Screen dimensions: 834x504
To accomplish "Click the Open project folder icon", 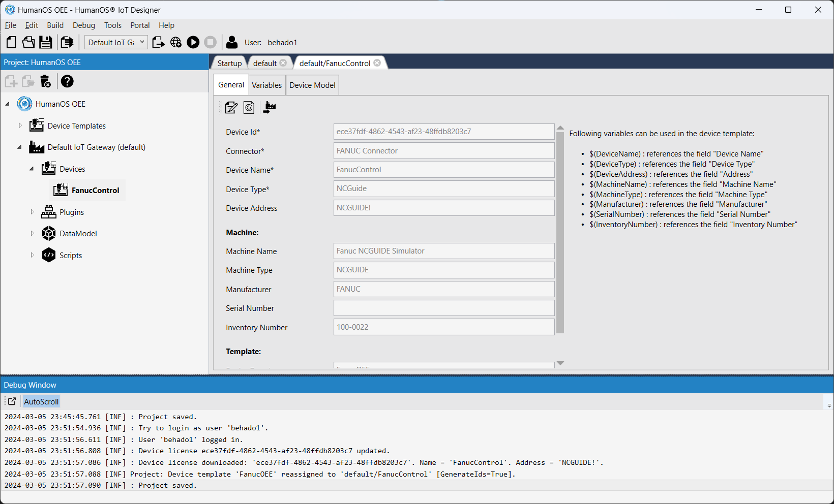I will pyautogui.click(x=28, y=42).
